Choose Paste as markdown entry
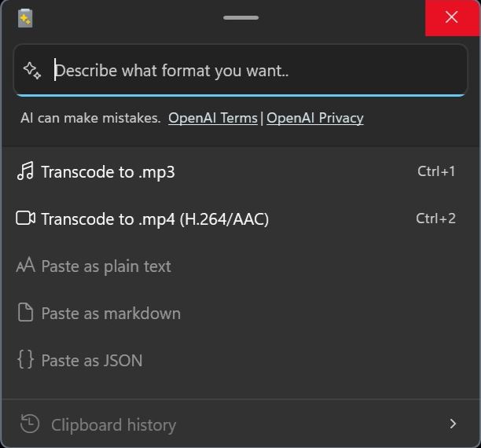481x448 pixels. point(237,313)
